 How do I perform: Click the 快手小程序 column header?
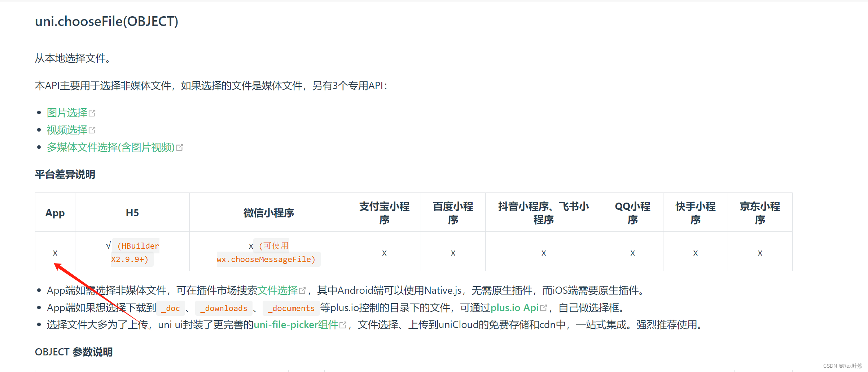click(x=696, y=213)
